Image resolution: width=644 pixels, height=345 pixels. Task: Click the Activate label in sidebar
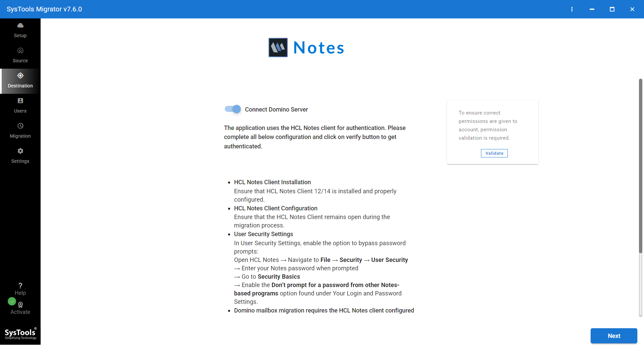point(20,312)
